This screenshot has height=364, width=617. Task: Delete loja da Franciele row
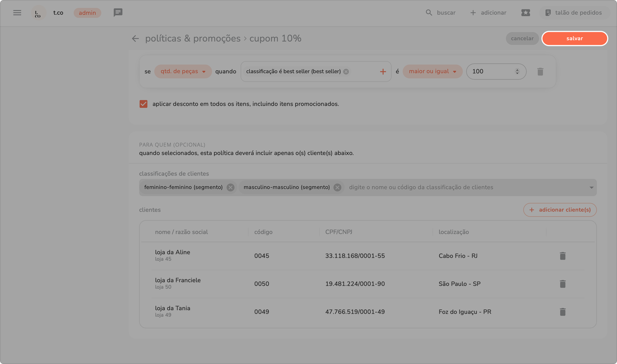[562, 284]
